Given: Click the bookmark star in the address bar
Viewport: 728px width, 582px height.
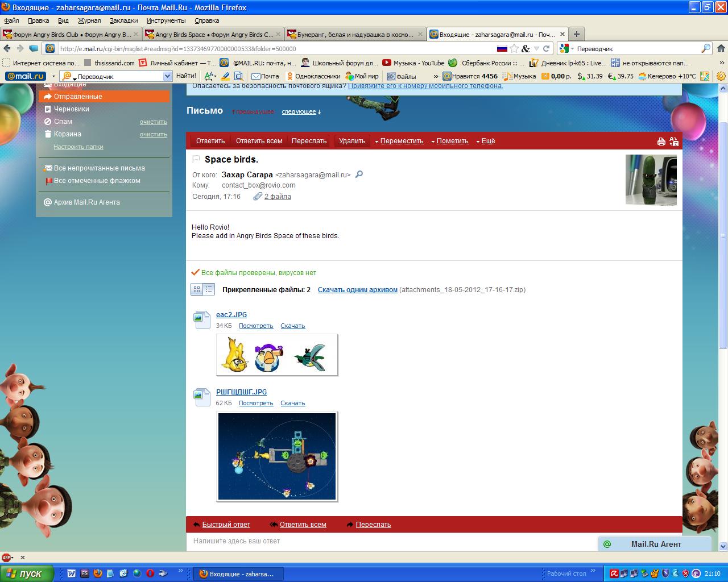Looking at the screenshot, I should pyautogui.click(x=514, y=49).
